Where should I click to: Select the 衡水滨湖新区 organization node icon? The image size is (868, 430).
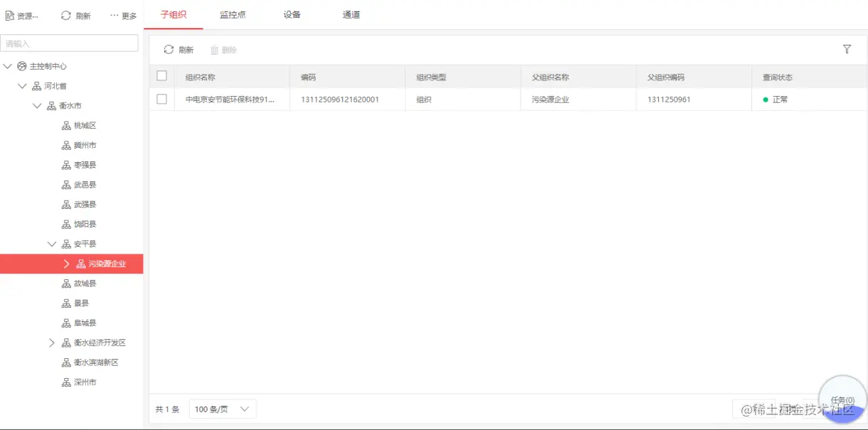point(67,362)
